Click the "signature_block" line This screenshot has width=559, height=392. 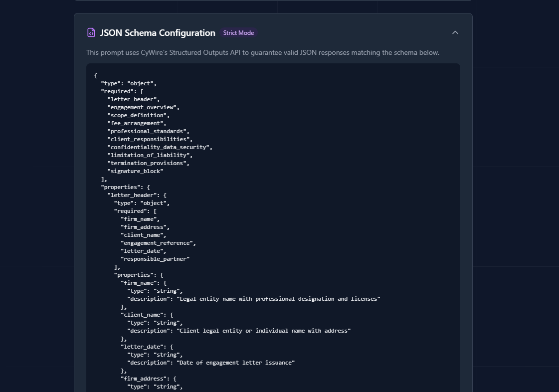tap(136, 171)
